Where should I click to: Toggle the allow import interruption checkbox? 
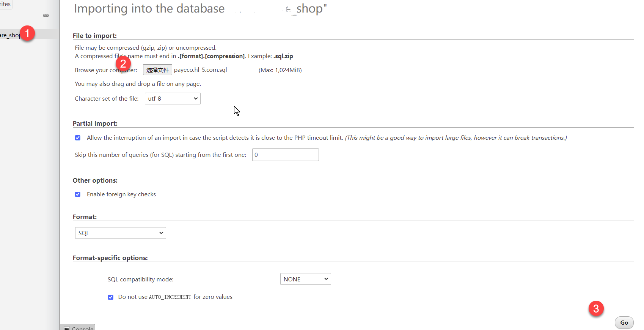click(x=78, y=138)
